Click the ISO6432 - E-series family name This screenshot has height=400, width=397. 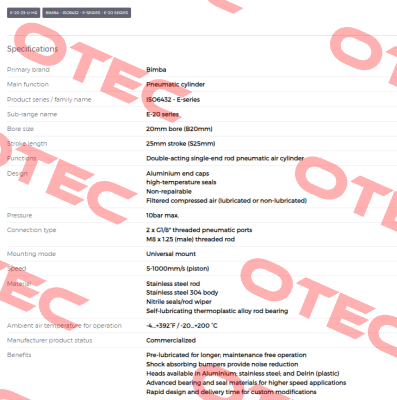coord(173,99)
